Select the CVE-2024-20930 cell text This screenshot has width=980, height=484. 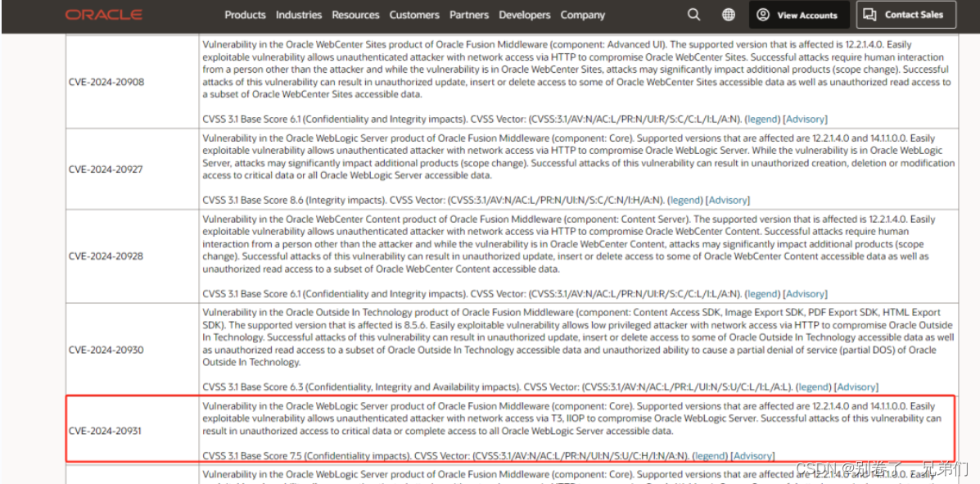(x=106, y=350)
